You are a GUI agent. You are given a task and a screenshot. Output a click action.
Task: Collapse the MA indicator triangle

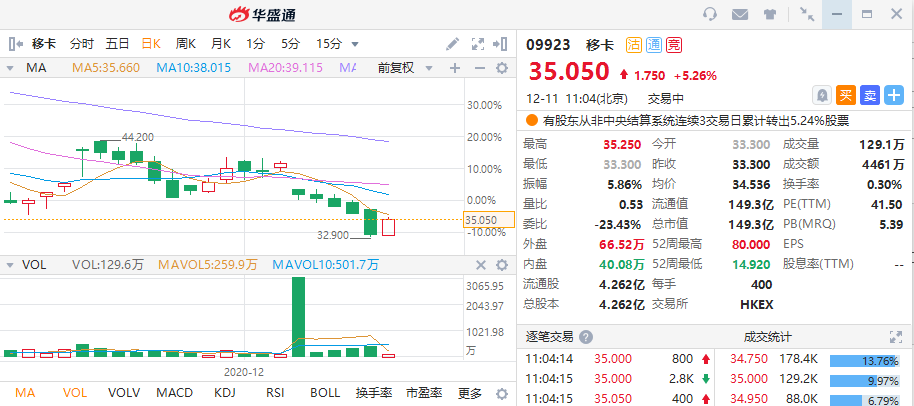[x=9, y=69]
